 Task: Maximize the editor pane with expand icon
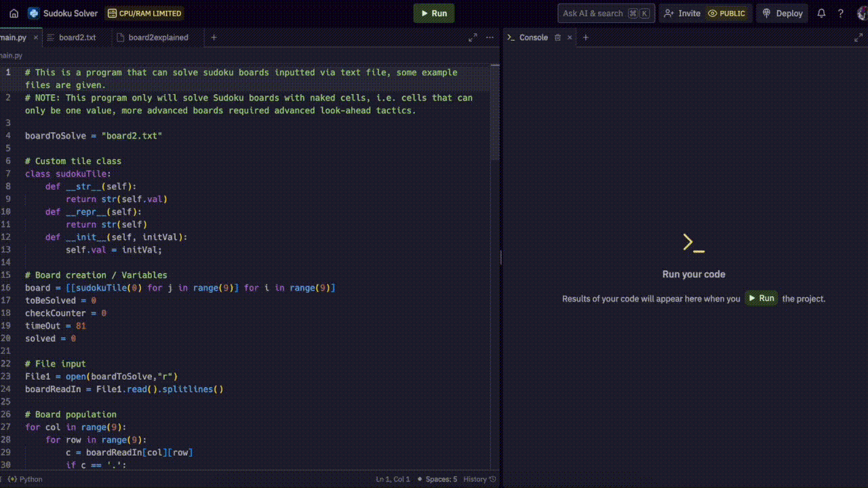point(473,38)
